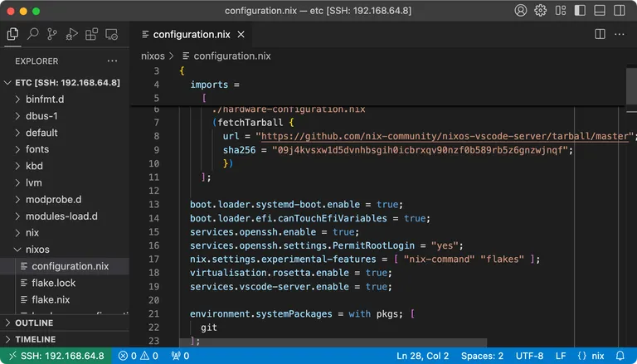Click the SSH: 192.168.64.8 remote indicator

(56, 356)
